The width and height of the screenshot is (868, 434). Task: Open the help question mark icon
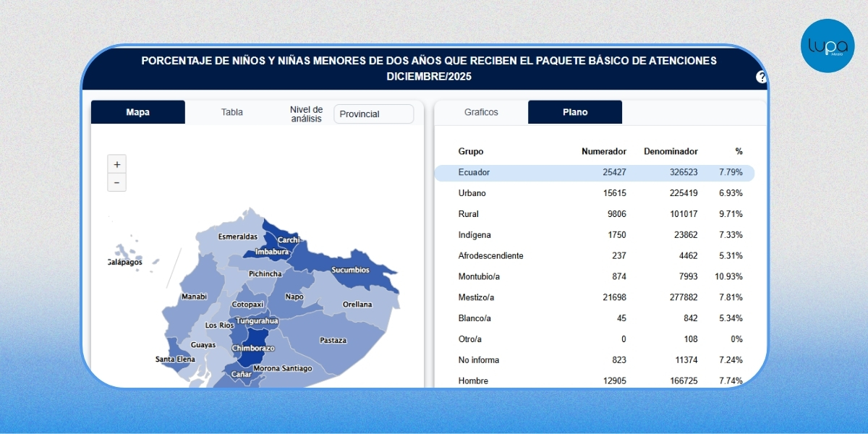(762, 77)
